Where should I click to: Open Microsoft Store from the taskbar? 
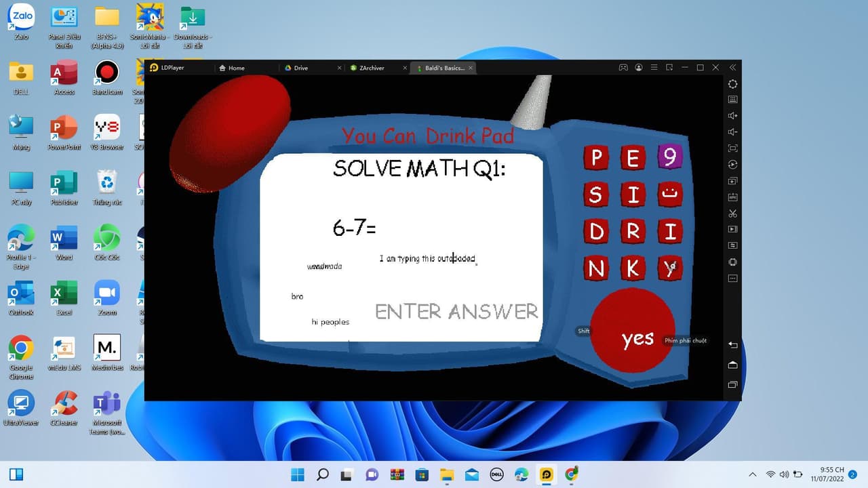coord(422,474)
